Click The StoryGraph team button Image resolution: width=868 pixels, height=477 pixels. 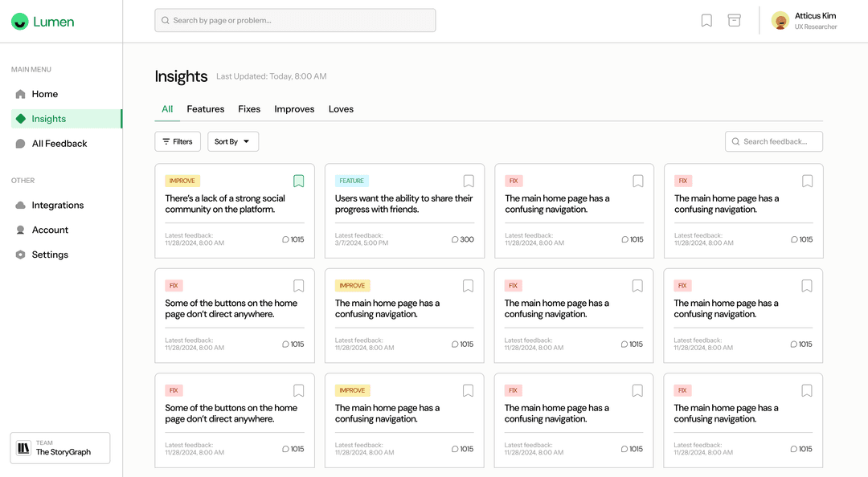pos(59,448)
